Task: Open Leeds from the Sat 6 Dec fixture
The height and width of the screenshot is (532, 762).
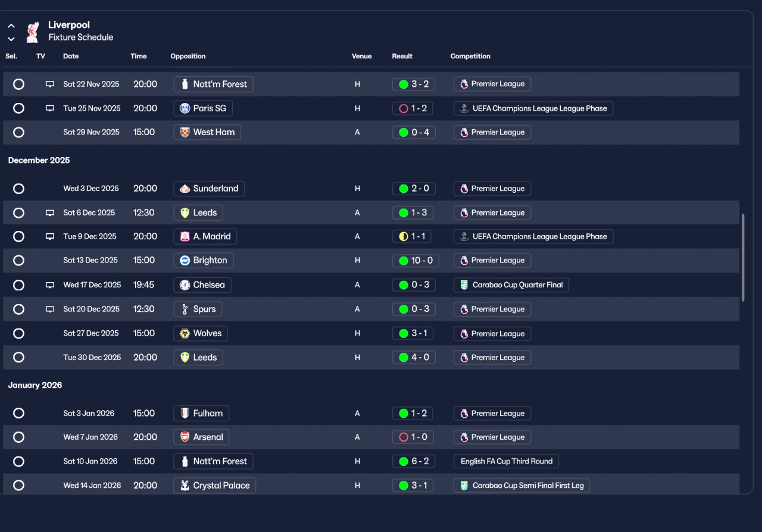Action: pos(199,212)
